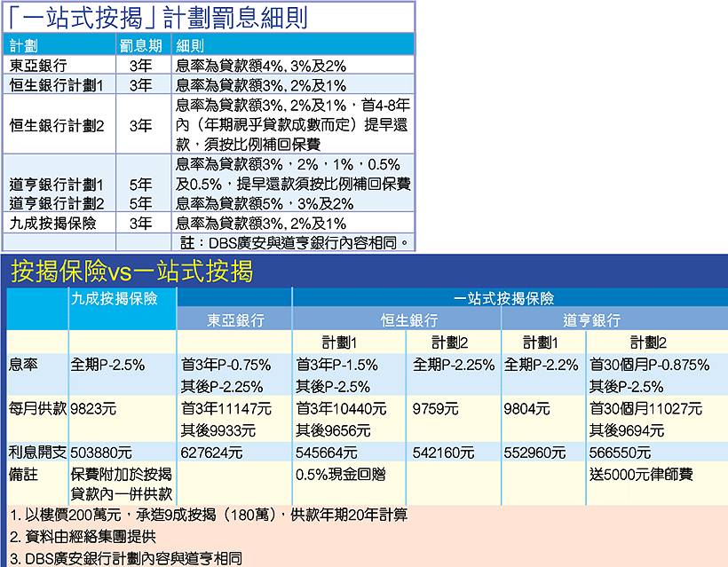Select the '其後P-2.25%' rate text
The height and width of the screenshot is (567, 728).
coord(222,387)
